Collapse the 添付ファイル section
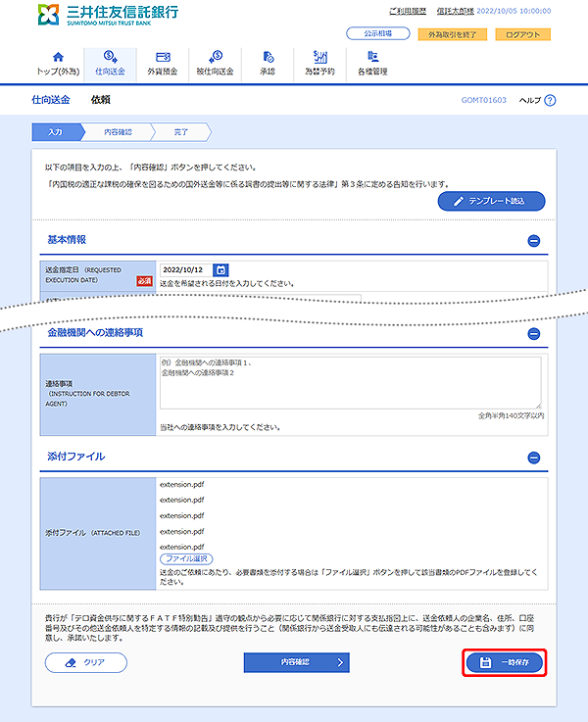The image size is (588, 722). pyautogui.click(x=534, y=457)
